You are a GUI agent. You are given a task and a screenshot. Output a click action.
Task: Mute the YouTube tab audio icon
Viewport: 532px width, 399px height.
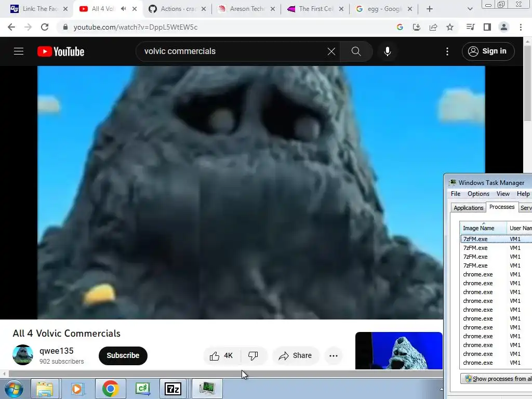click(124, 9)
